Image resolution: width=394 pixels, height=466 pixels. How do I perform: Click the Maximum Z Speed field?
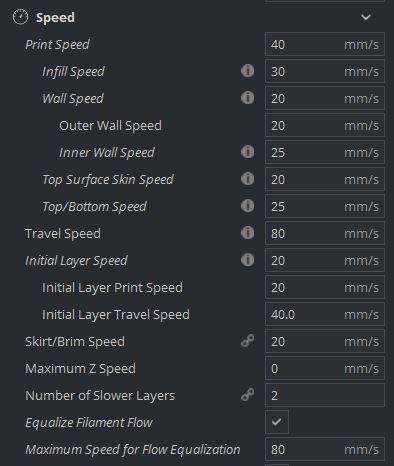(325, 368)
